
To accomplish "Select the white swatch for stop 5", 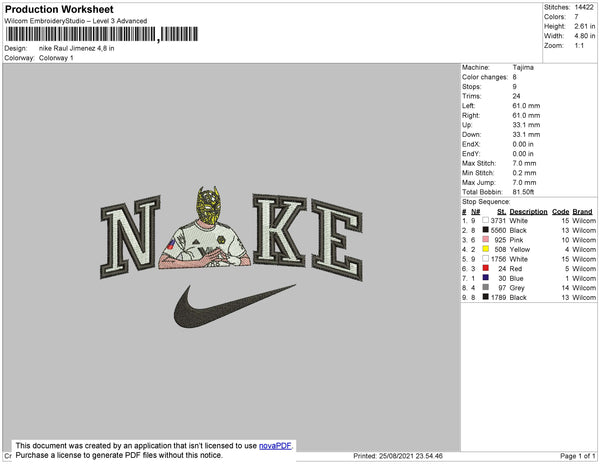I will pyautogui.click(x=486, y=258).
